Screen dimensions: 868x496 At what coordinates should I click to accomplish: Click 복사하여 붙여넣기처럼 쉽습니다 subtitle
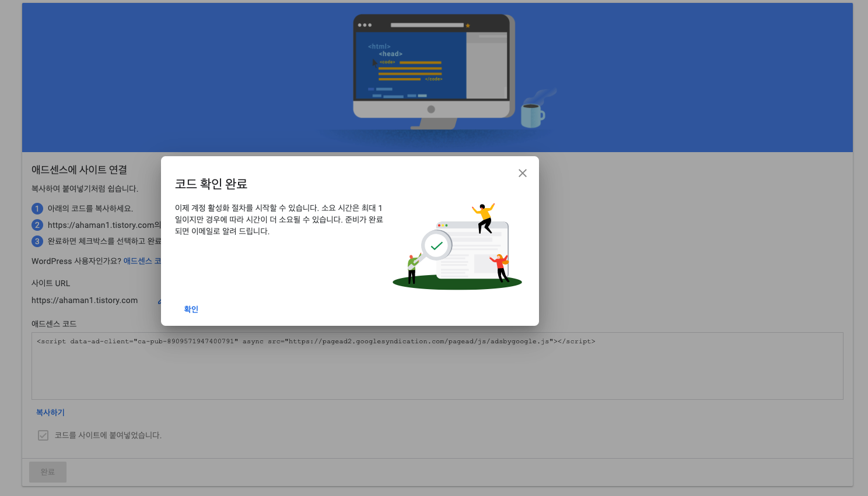tap(85, 189)
